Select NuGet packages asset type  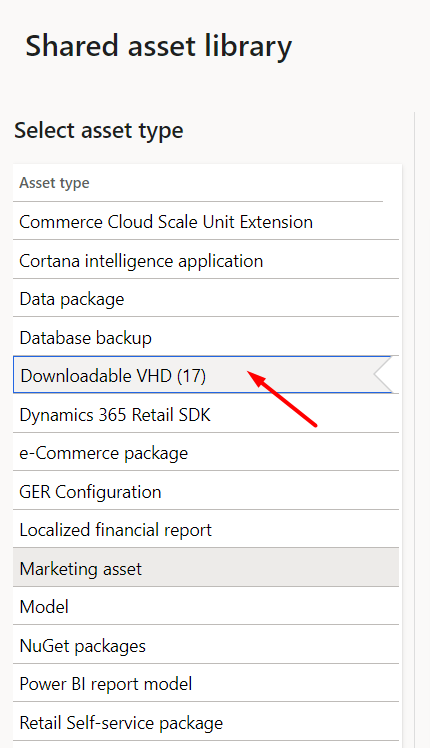click(x=206, y=645)
